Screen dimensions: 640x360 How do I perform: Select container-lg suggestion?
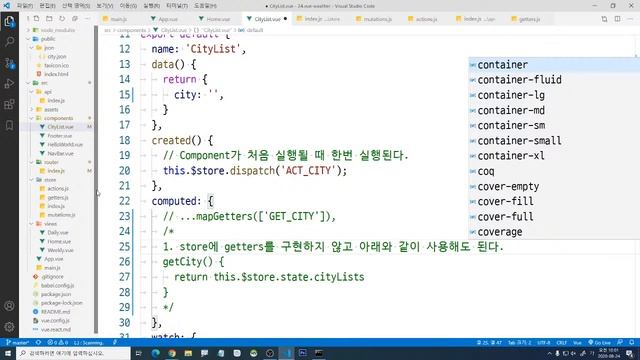554,95
